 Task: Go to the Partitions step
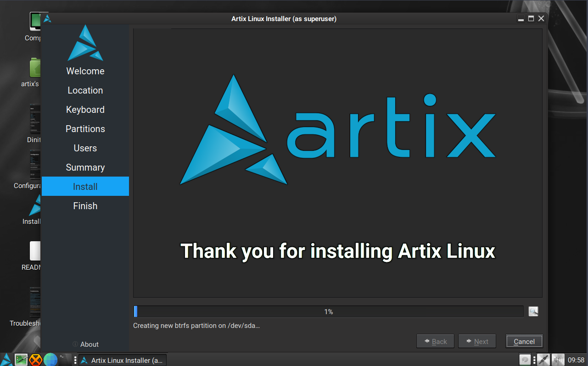pyautogui.click(x=85, y=129)
